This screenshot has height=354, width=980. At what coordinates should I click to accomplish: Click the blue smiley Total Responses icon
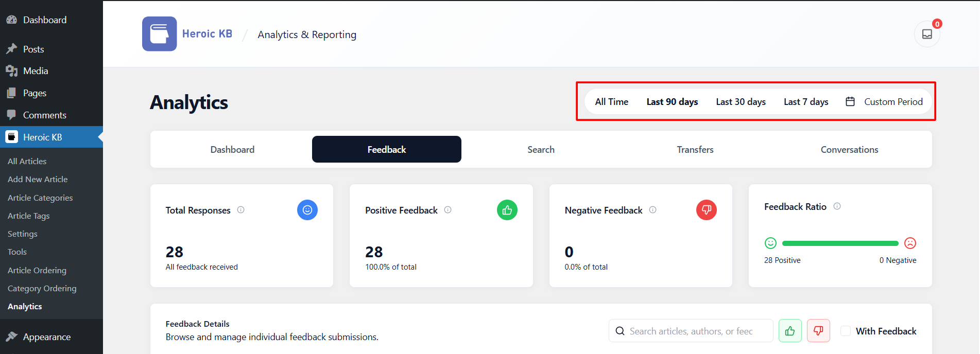(x=307, y=210)
